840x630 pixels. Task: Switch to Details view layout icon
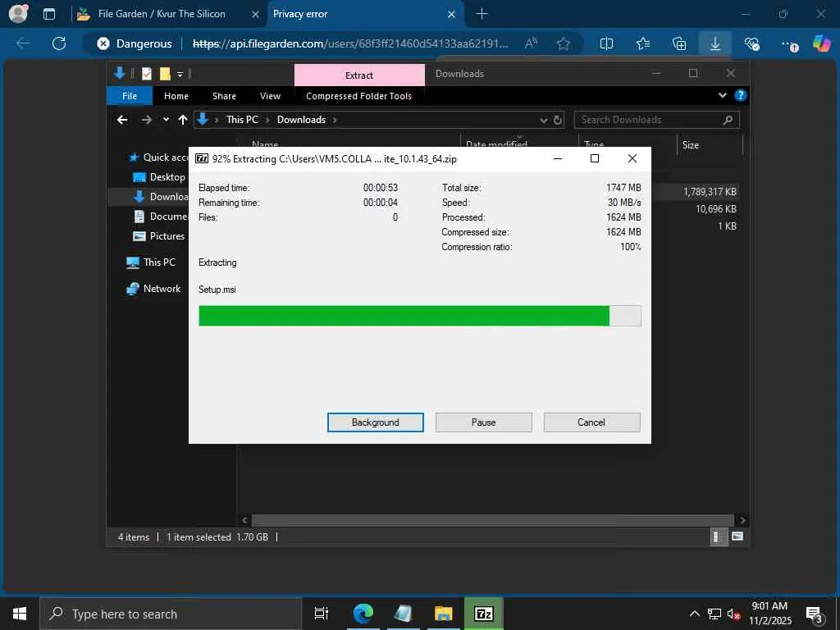[717, 536]
